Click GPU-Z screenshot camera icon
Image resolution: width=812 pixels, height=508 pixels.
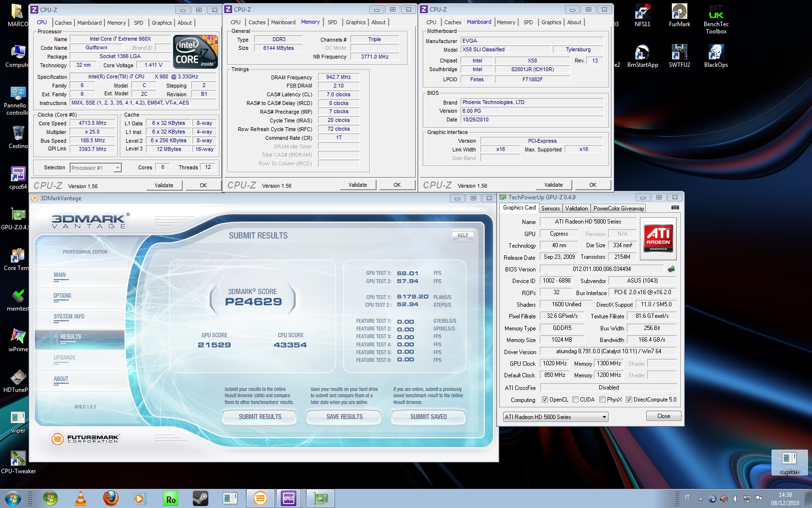point(675,208)
